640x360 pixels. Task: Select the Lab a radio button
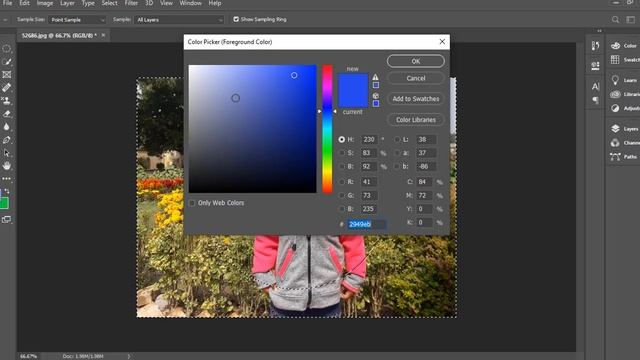click(x=397, y=153)
